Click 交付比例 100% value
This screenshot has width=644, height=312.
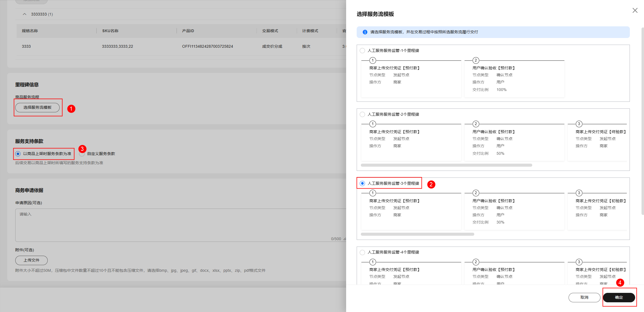[501, 90]
